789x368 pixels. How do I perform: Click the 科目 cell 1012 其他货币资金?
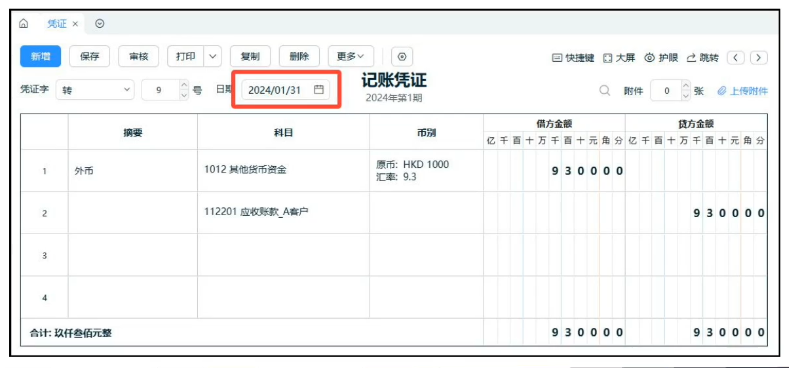point(283,171)
